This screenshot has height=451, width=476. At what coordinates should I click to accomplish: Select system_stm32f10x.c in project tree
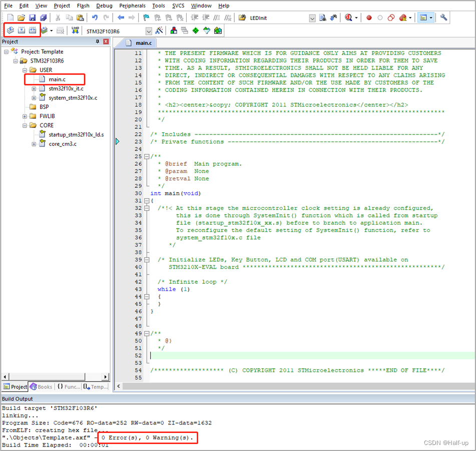(73, 97)
